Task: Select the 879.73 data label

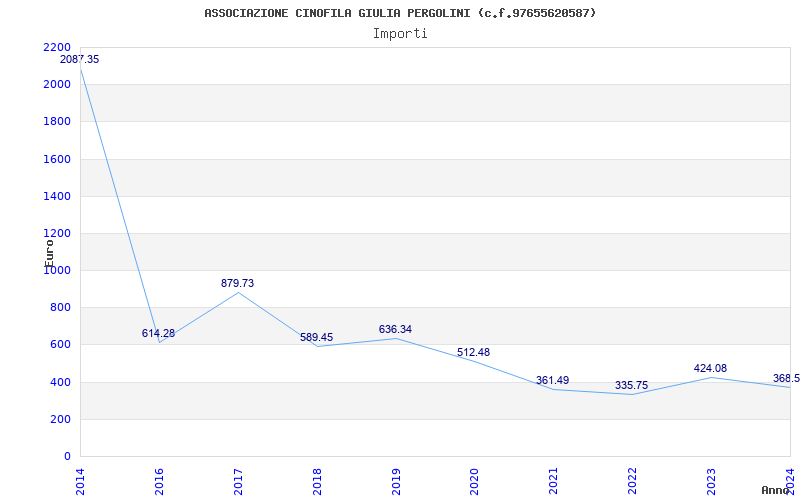Action: point(237,283)
